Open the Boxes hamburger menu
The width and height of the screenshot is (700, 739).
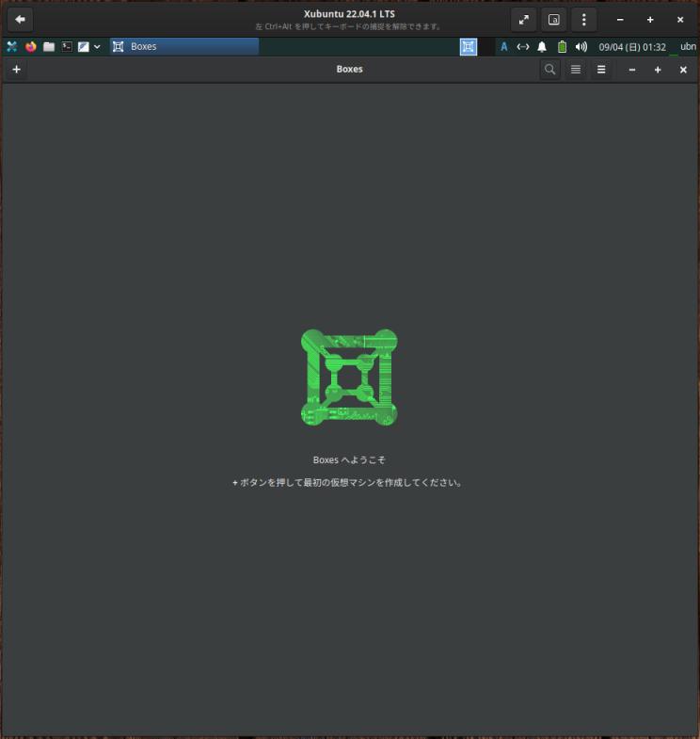coord(601,70)
